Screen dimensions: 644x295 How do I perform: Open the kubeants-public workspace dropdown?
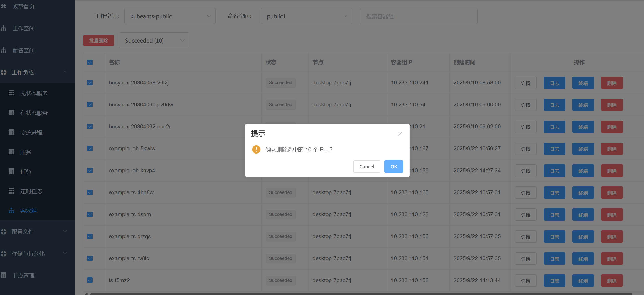pyautogui.click(x=170, y=16)
